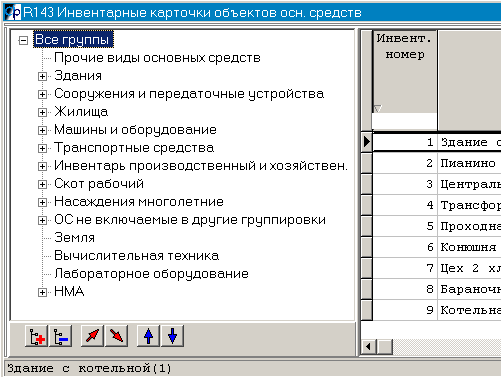Screen dimensions: 501x377
Task: Click the app icon in the title bar
Action: tap(13, 12)
